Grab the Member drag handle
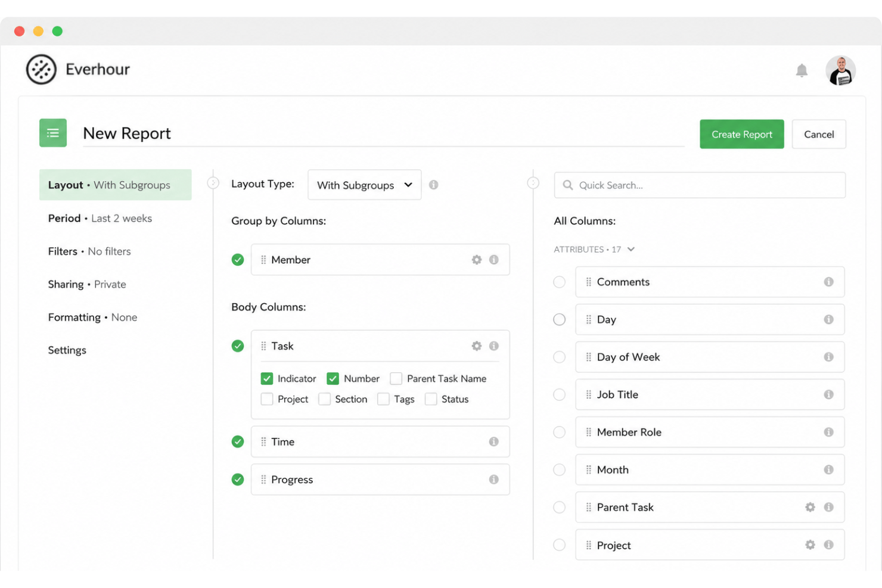 pyautogui.click(x=263, y=260)
